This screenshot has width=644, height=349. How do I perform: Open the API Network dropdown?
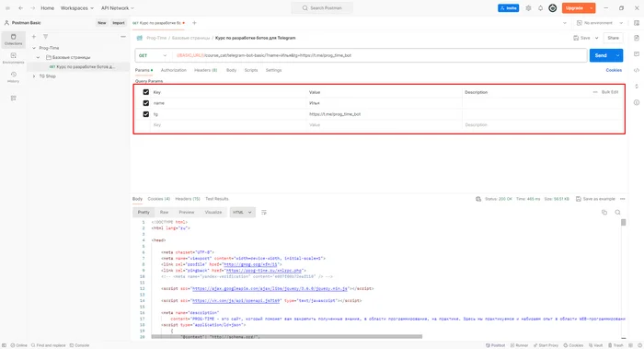pos(118,7)
